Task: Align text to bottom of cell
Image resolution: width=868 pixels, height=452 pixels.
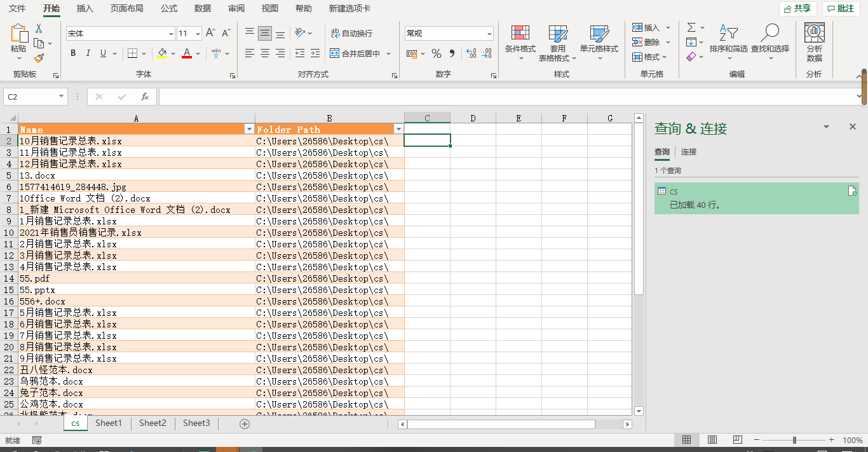Action: (280, 33)
